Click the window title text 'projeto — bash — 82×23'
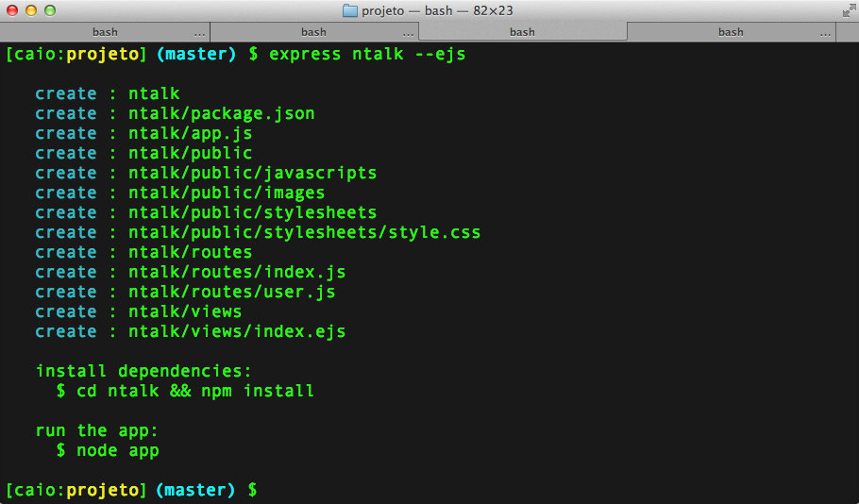The width and height of the screenshot is (859, 504). [x=438, y=10]
